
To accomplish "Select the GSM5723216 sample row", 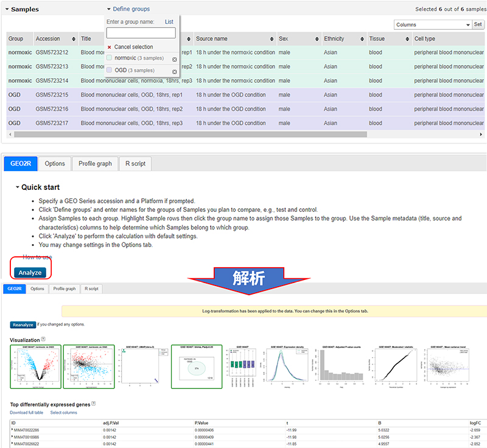I will tap(245, 109).
